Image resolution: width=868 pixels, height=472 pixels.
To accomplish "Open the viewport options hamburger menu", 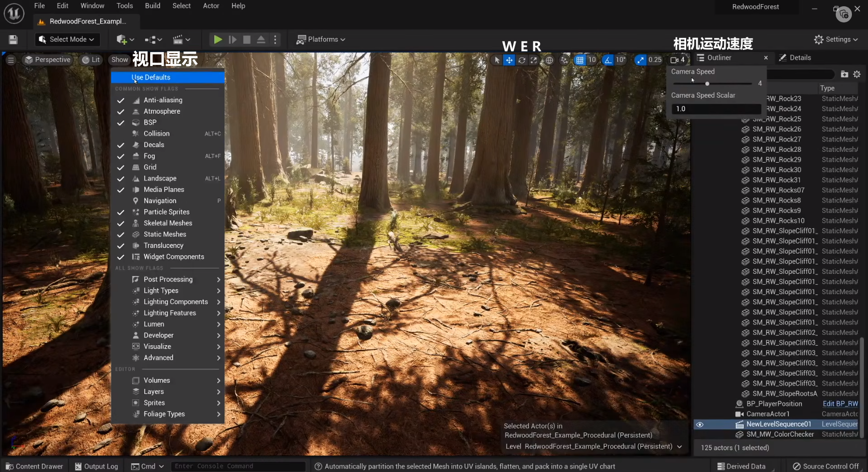I will pos(11,60).
